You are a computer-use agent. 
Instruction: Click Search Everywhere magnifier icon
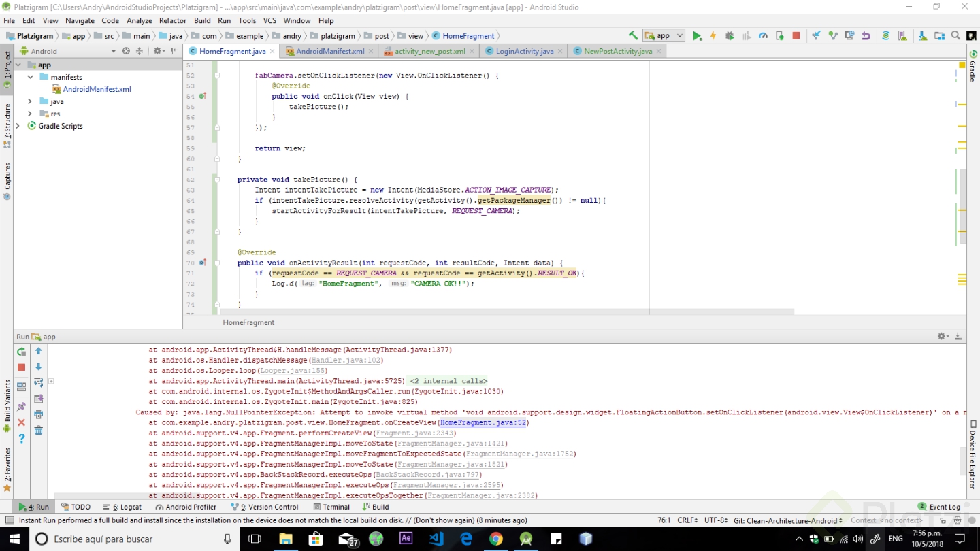pos(955,36)
